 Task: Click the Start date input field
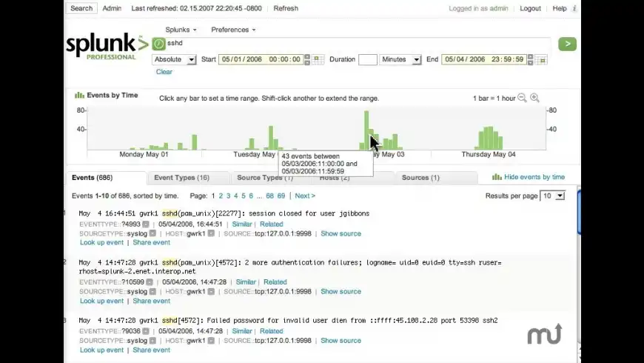[261, 59]
